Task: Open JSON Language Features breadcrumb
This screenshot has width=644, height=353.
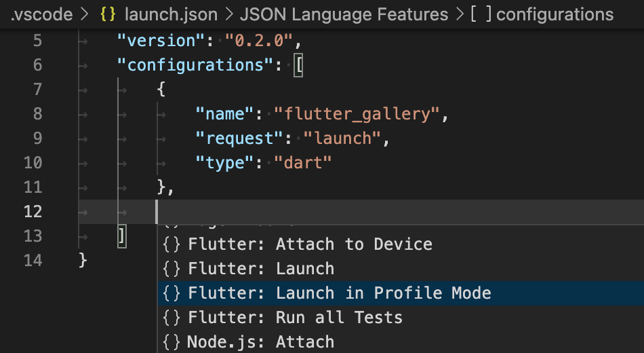Action: coord(344,14)
